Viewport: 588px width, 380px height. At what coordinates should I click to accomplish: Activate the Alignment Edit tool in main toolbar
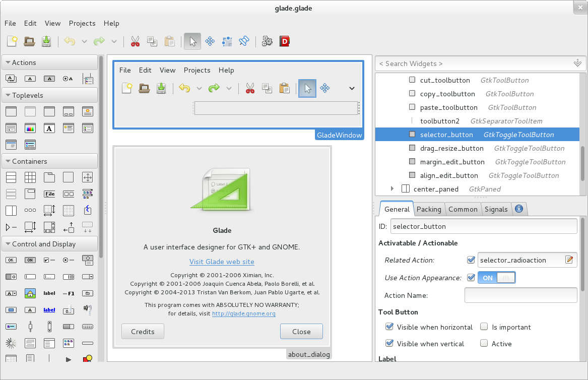coord(244,41)
